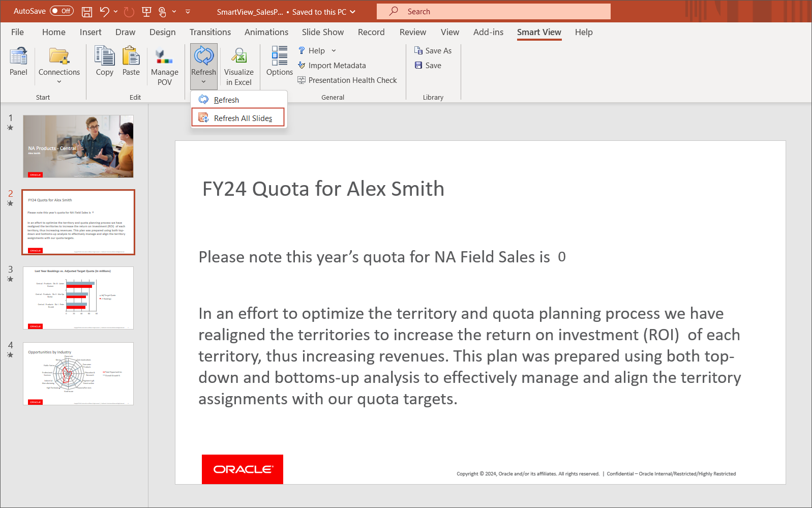Select slide 1 thumbnail NA Products
This screenshot has height=508, width=812.
pos(78,146)
